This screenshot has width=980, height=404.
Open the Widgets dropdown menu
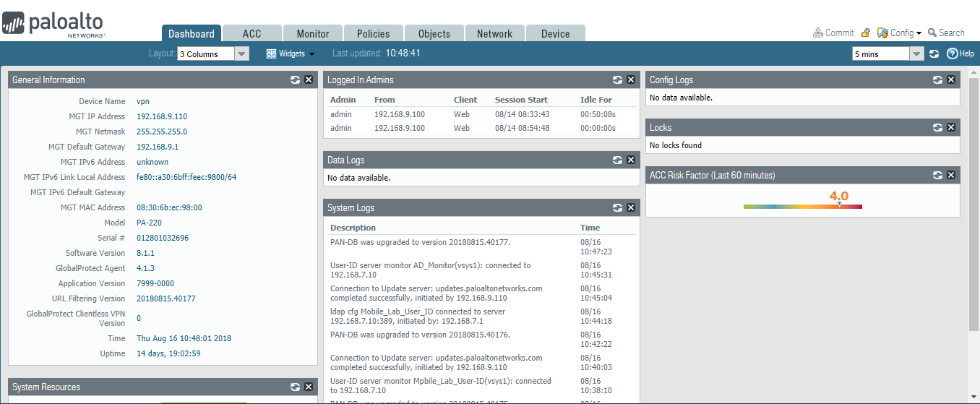(x=291, y=53)
